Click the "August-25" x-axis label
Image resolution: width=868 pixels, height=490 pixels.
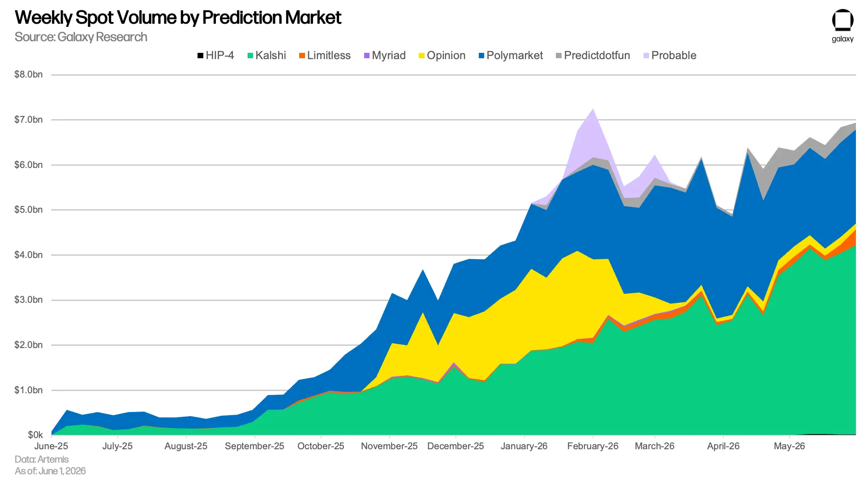[x=186, y=446]
